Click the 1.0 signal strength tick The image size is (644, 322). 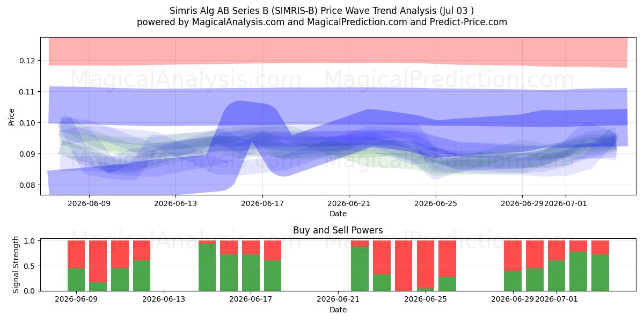(x=31, y=241)
